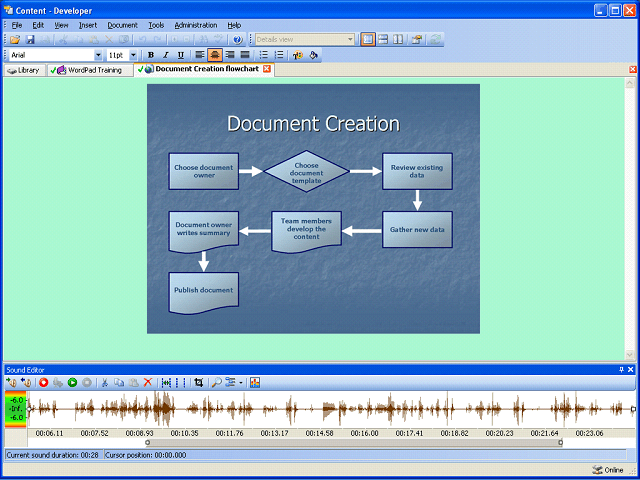The width and height of the screenshot is (640, 480).
Task: Close all tabs with far-right red X
Action: click(633, 69)
